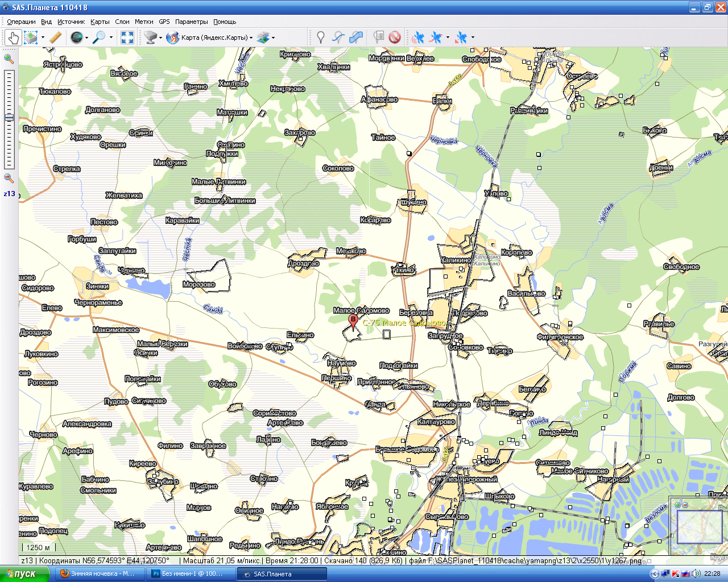Open the placemark manager list
Screen dimensions: 728x582
point(379,38)
